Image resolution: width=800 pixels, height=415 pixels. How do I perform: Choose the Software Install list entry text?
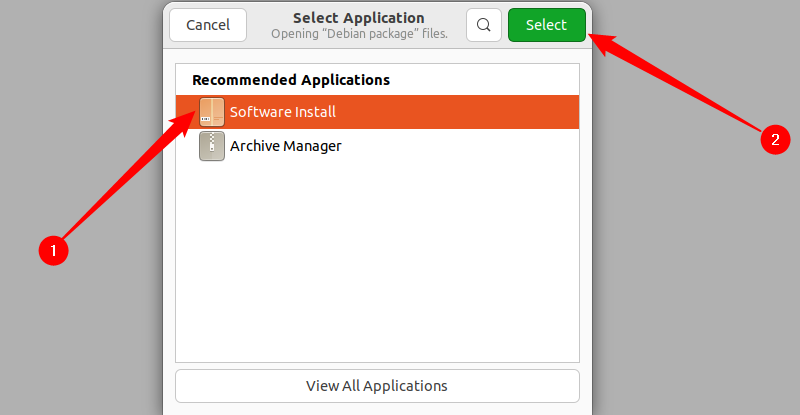click(283, 112)
